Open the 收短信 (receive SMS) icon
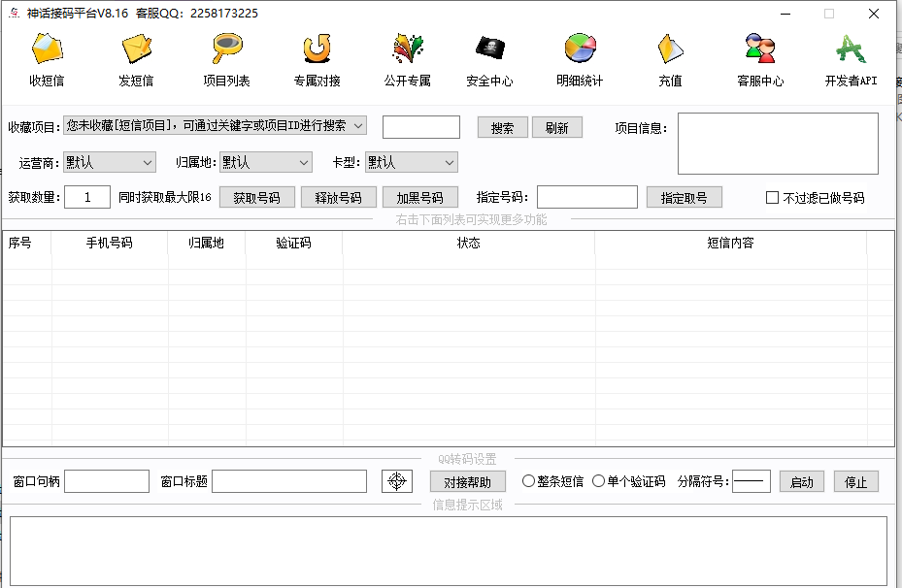This screenshot has width=902, height=588. coord(47,49)
